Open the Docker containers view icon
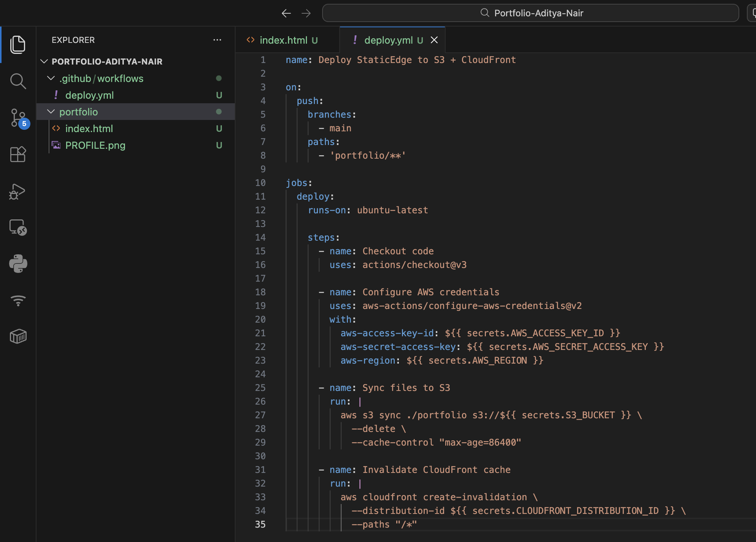Viewport: 756px width, 542px height. point(18,336)
